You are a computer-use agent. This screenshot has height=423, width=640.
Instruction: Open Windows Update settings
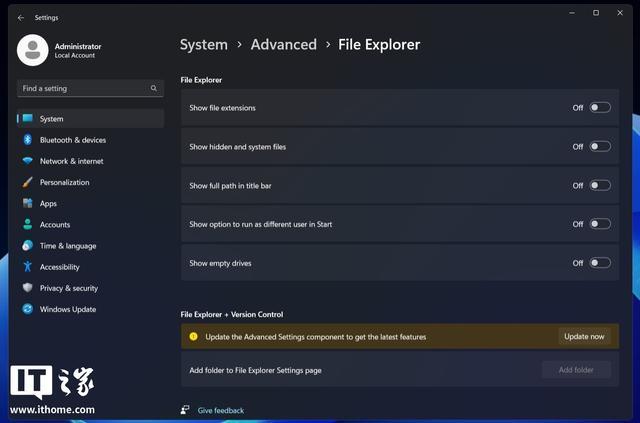point(68,309)
